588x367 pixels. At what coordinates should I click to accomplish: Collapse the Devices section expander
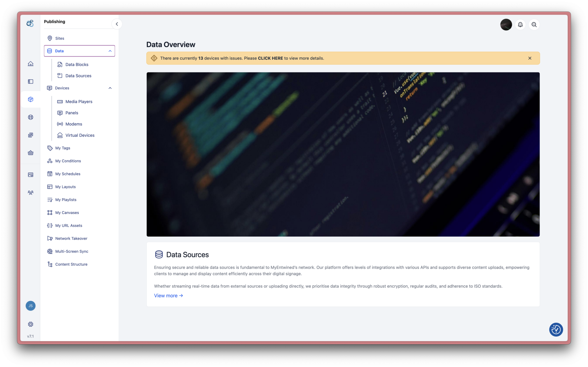(x=110, y=88)
